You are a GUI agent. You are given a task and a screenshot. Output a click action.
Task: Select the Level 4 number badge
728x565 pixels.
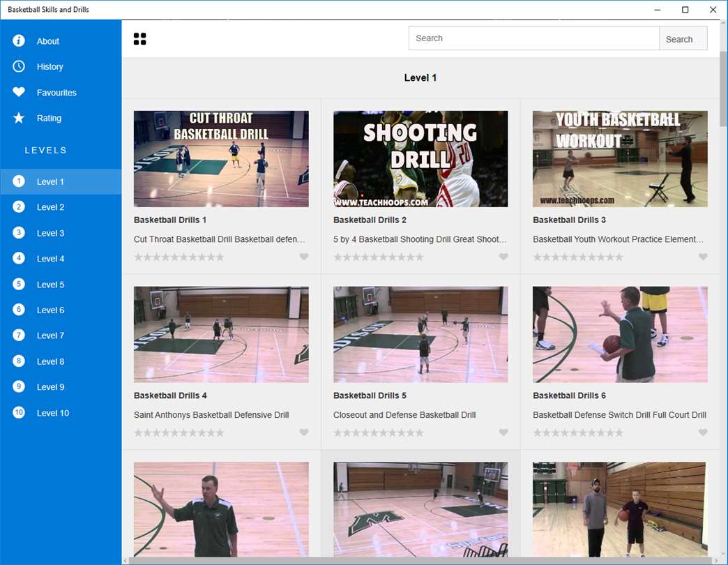click(x=19, y=258)
